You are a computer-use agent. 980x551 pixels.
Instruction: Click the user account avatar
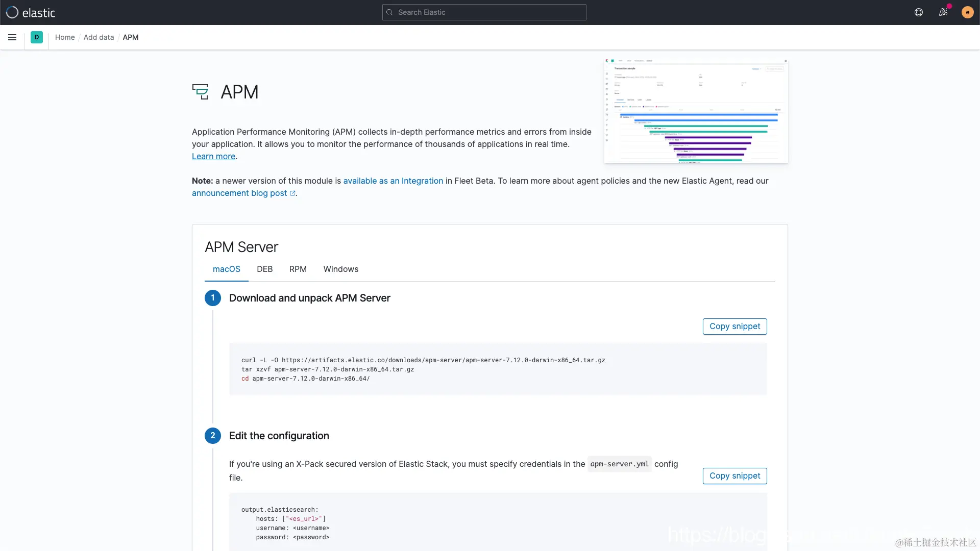pos(967,12)
